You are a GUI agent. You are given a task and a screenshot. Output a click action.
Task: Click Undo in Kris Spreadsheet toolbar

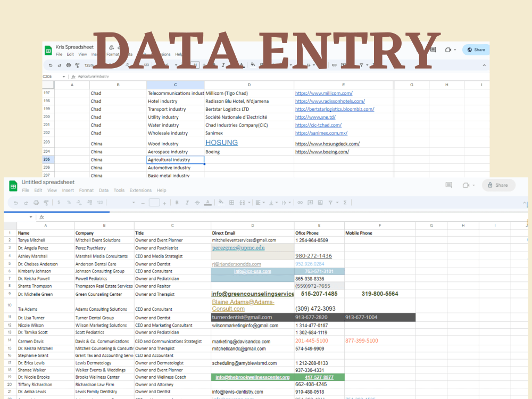click(51, 65)
